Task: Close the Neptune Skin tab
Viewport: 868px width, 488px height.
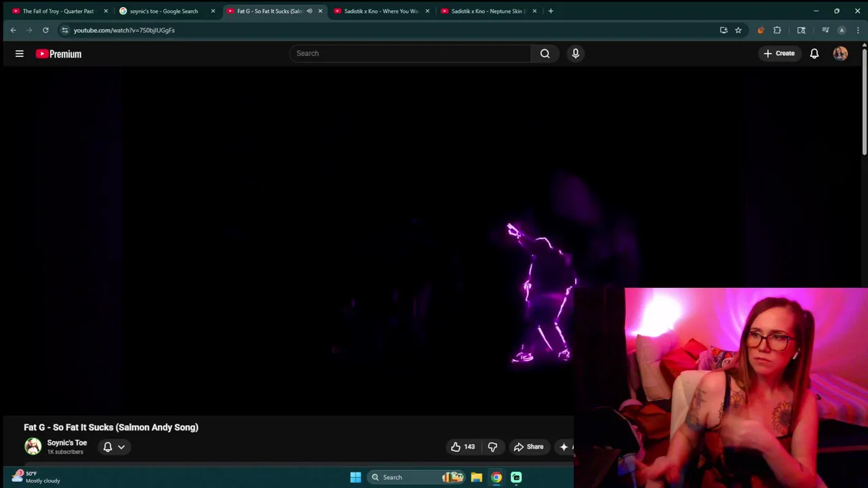Action: tap(534, 11)
